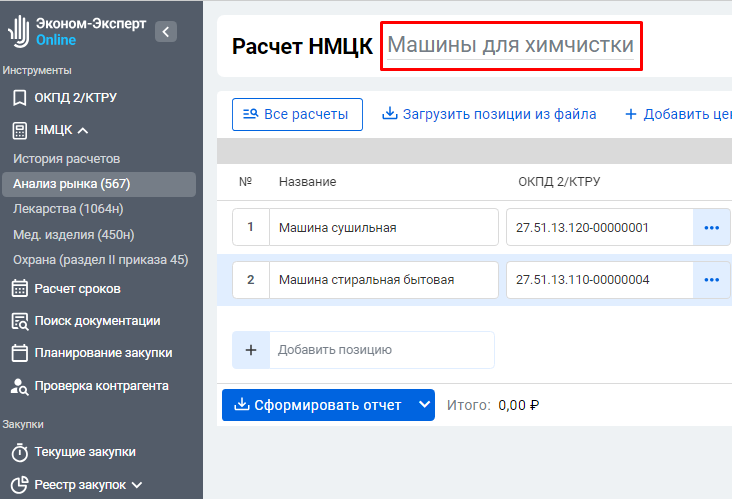Click the Текущие закупки stopwatch icon

pos(20,452)
